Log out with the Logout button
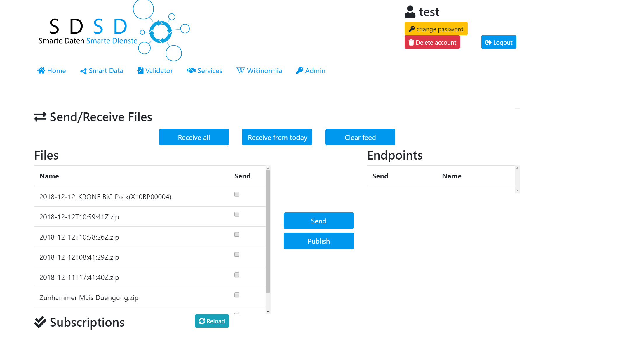 [499, 42]
